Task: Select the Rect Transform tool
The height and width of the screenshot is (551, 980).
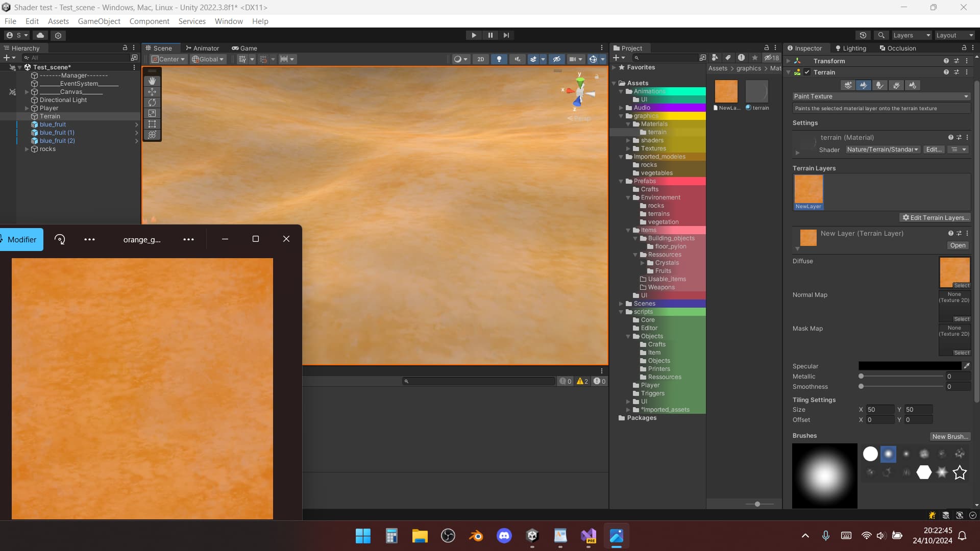Action: tap(152, 124)
